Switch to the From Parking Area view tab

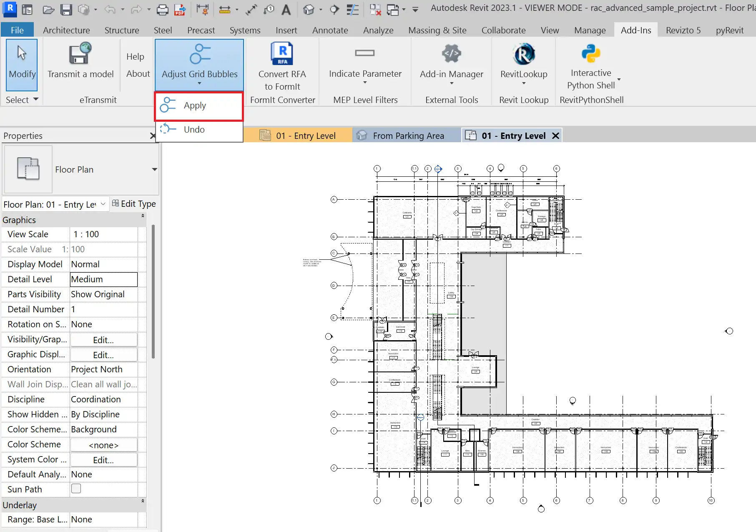(407, 136)
